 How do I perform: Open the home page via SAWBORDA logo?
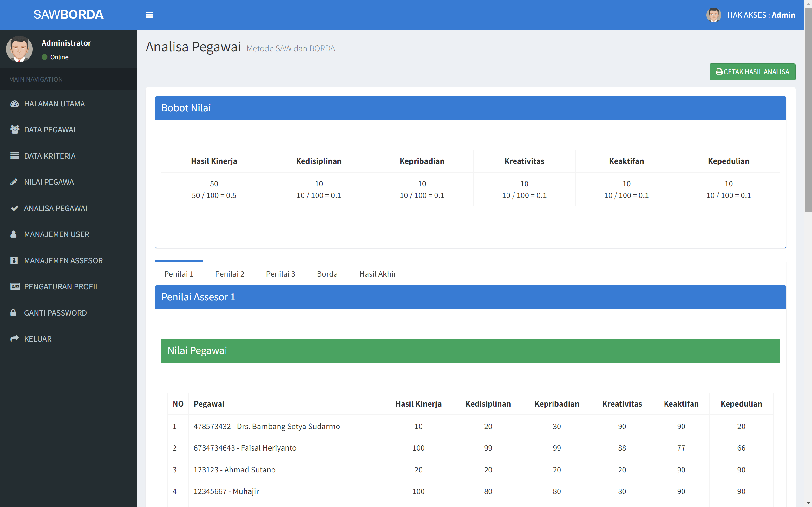69,15
